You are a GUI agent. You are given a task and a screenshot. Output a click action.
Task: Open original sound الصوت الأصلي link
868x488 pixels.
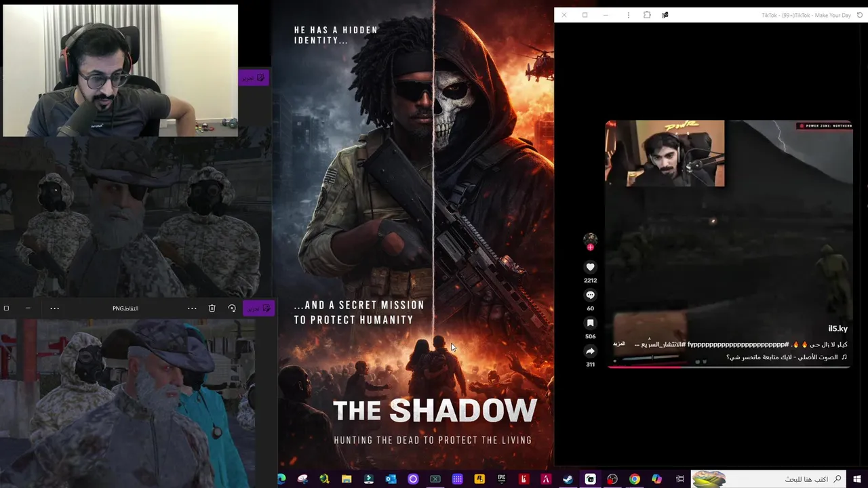(x=787, y=357)
